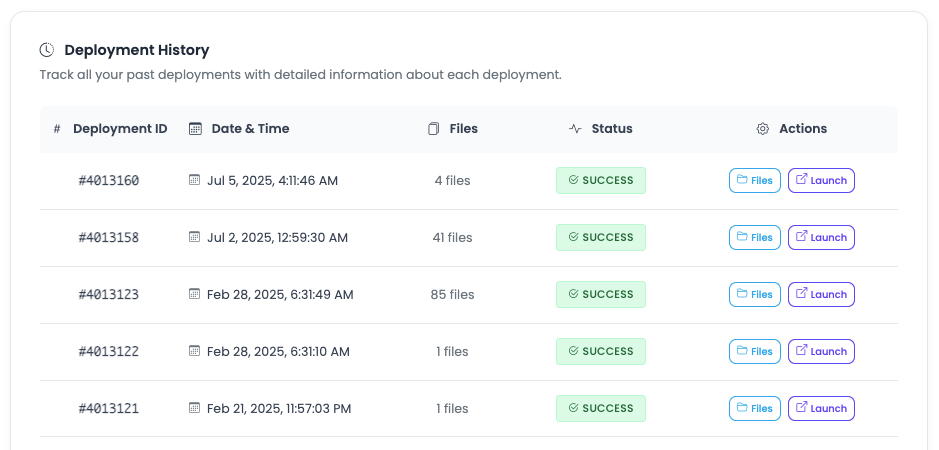Image resolution: width=939 pixels, height=450 pixels.
Task: Click SUCCESS badge for deployment #4013160
Action: pos(601,181)
